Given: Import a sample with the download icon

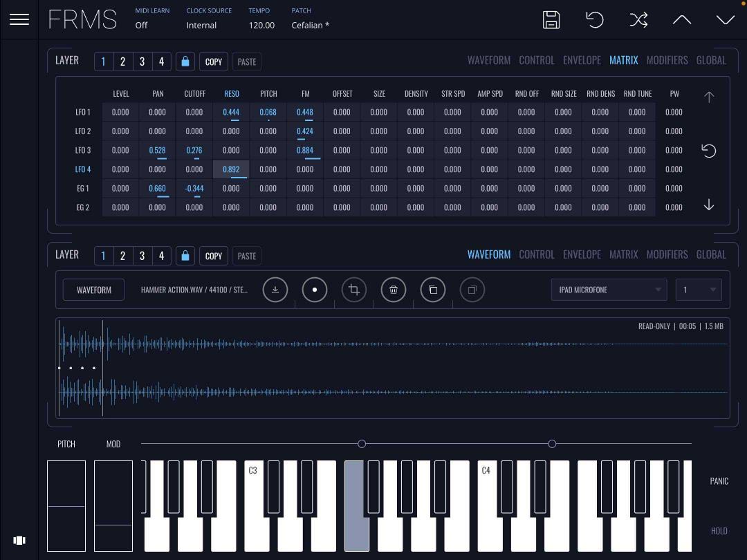Looking at the screenshot, I should [275, 290].
